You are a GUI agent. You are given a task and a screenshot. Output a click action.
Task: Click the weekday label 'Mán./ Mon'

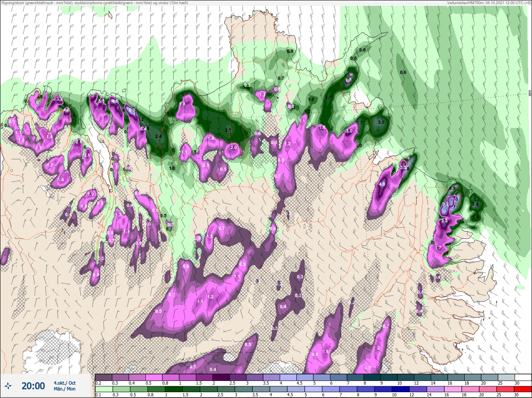[x=64, y=389]
